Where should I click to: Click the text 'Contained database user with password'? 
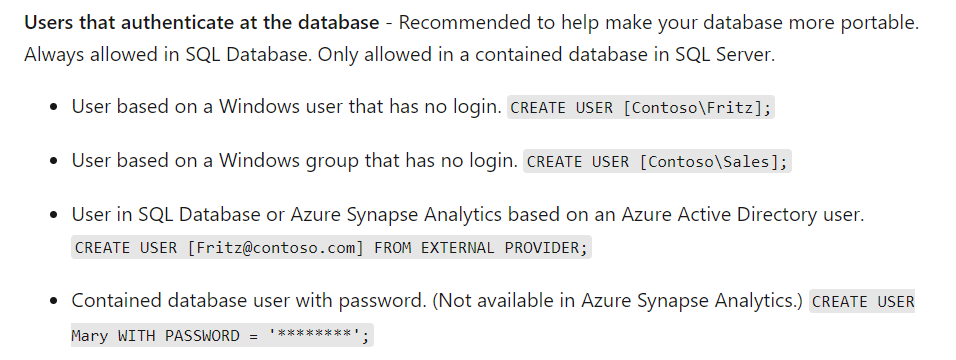point(246,301)
